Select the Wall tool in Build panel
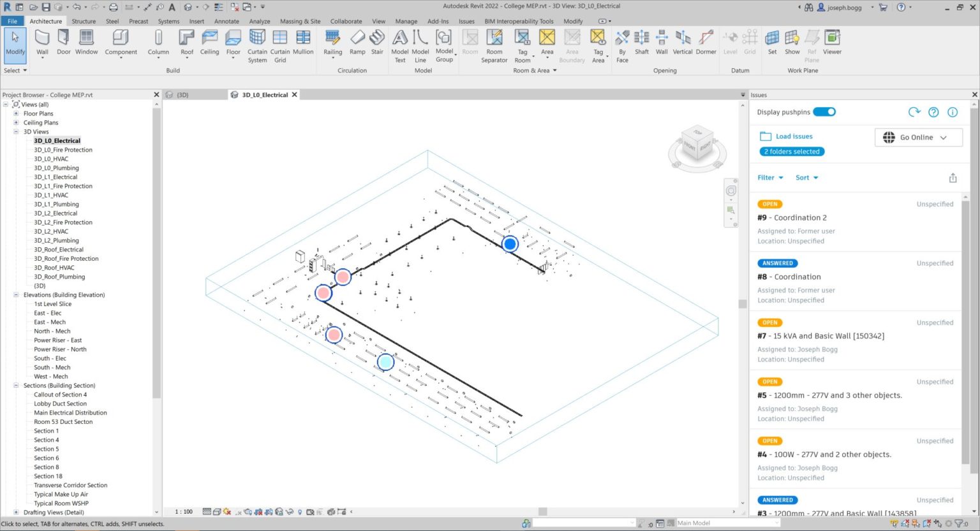Viewport: 980px width, 531px height. click(x=42, y=43)
